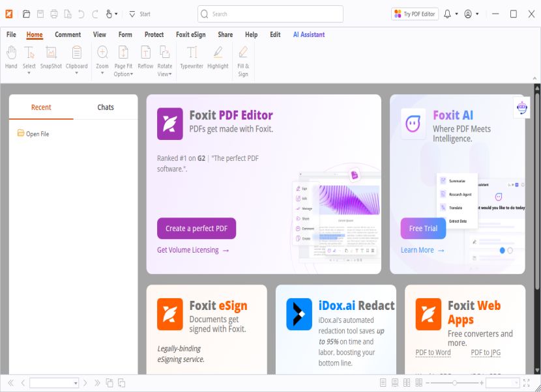This screenshot has width=541, height=392.
Task: Click the fullscreen icon in status bar
Action: 526,383
